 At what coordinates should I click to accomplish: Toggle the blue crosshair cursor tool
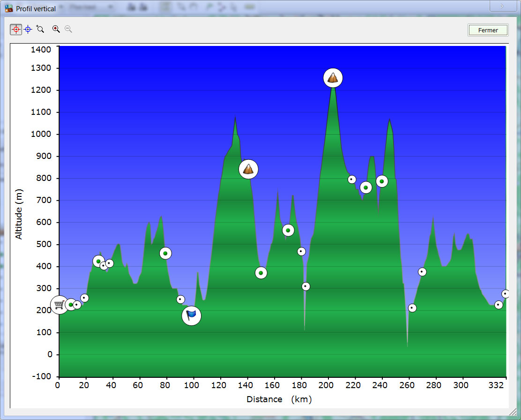click(x=28, y=29)
